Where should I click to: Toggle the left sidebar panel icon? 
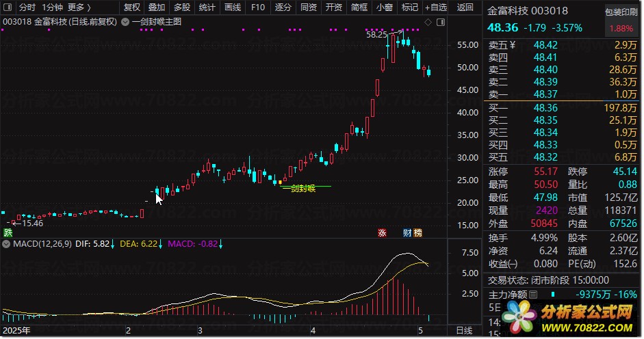click(x=8, y=7)
